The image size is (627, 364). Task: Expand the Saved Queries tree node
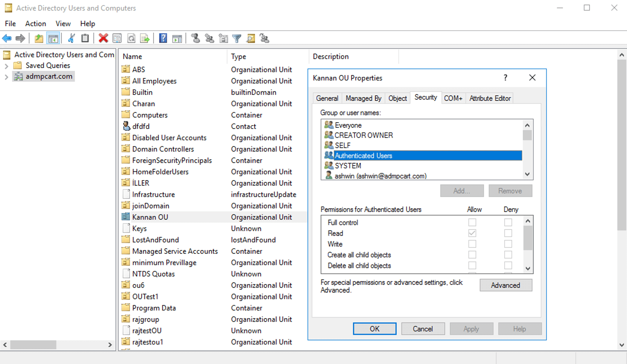[x=6, y=65]
